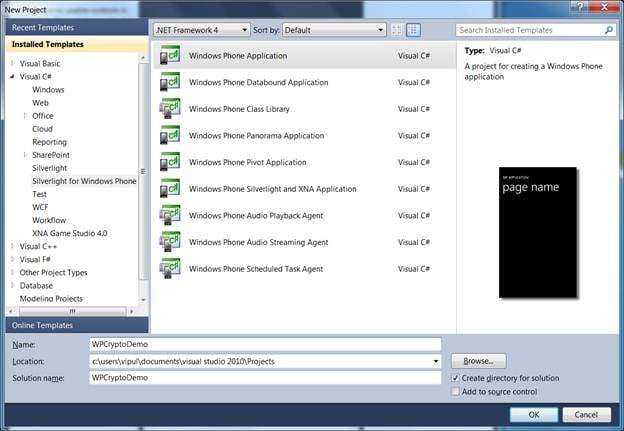Open the Recent Templates section

point(77,27)
